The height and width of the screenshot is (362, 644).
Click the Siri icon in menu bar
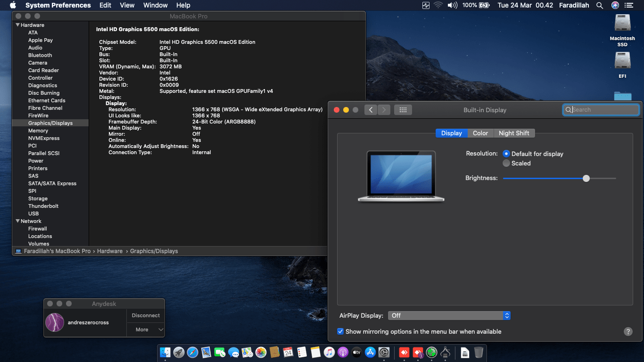point(615,5)
